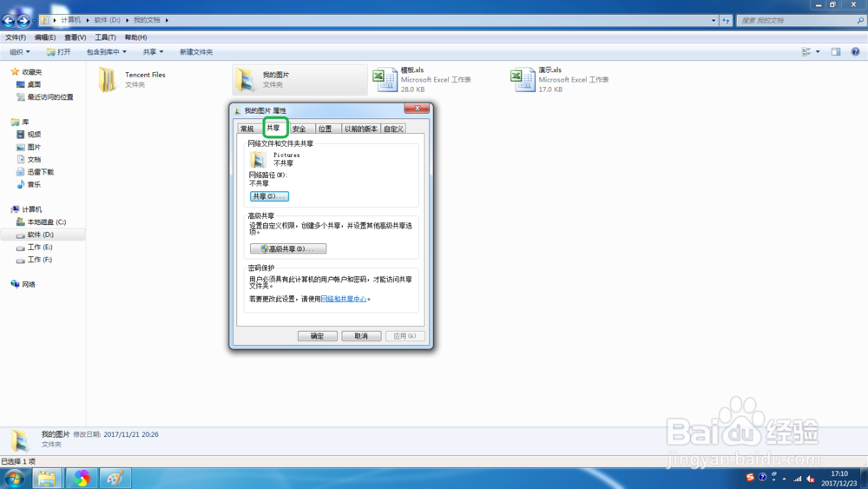This screenshot has height=489, width=868.
Task: Switch to the 安全 tab
Action: click(299, 129)
